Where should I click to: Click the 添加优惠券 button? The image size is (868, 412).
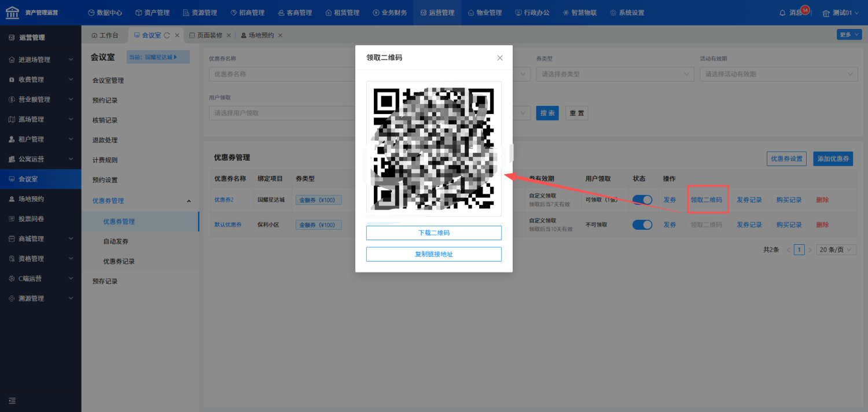[x=833, y=159]
